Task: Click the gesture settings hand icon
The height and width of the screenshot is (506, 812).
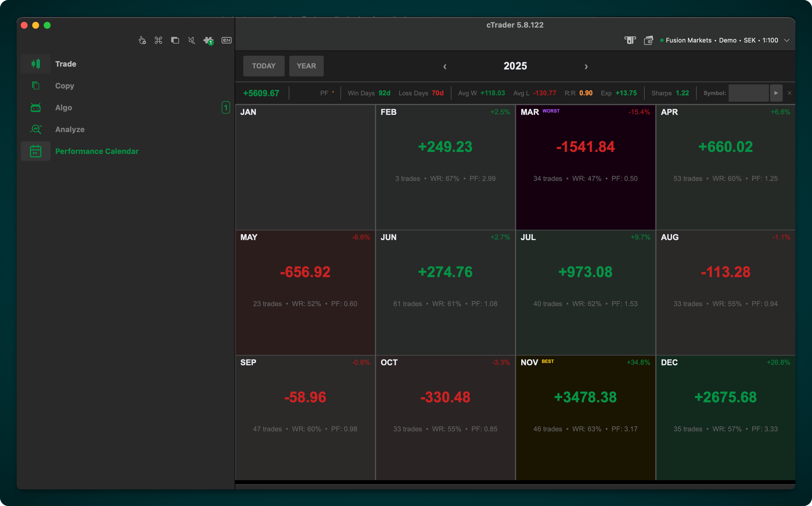Action: tap(142, 40)
